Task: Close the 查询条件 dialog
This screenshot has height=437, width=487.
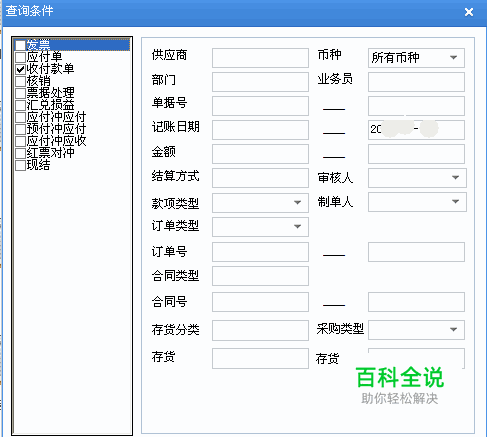Action: coord(469,12)
